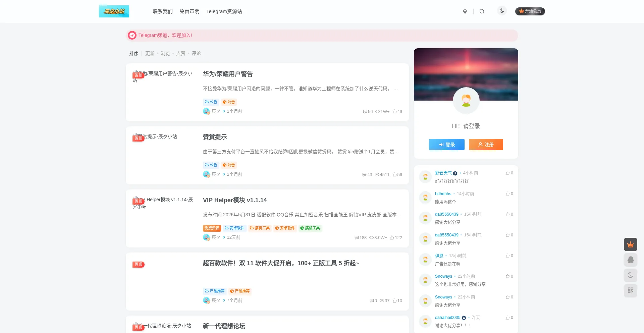
Task: Sort posts by 浏览
Action: click(x=165, y=53)
